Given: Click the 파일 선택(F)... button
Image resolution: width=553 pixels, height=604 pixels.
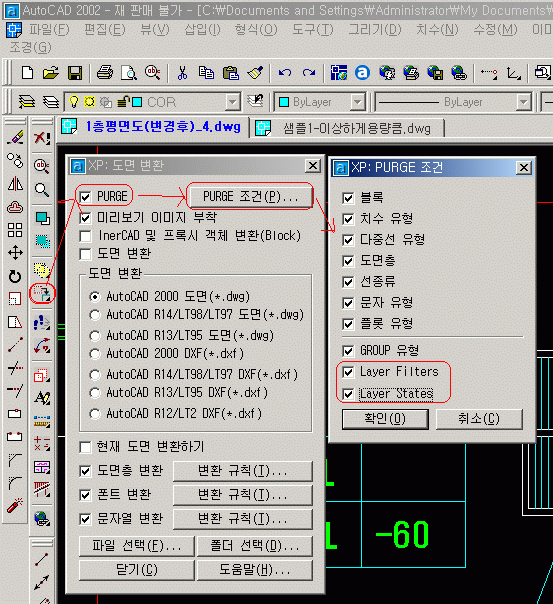Looking at the screenshot, I should [136, 546].
